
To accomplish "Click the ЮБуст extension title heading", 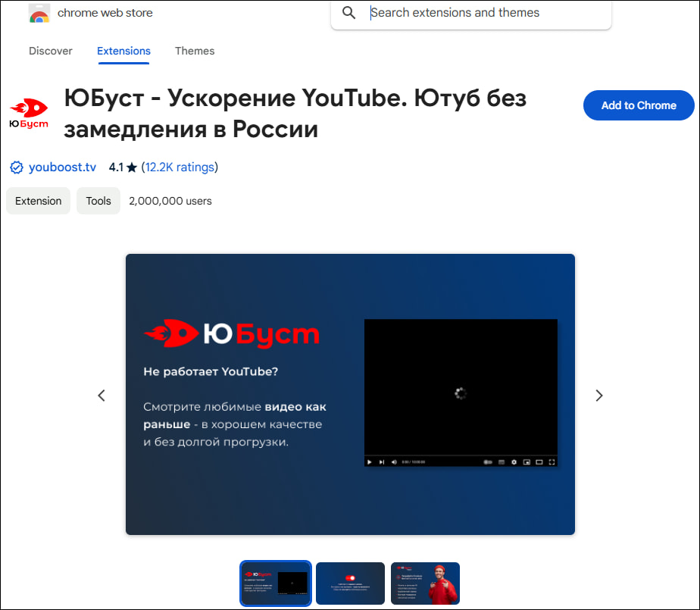I will (x=295, y=114).
